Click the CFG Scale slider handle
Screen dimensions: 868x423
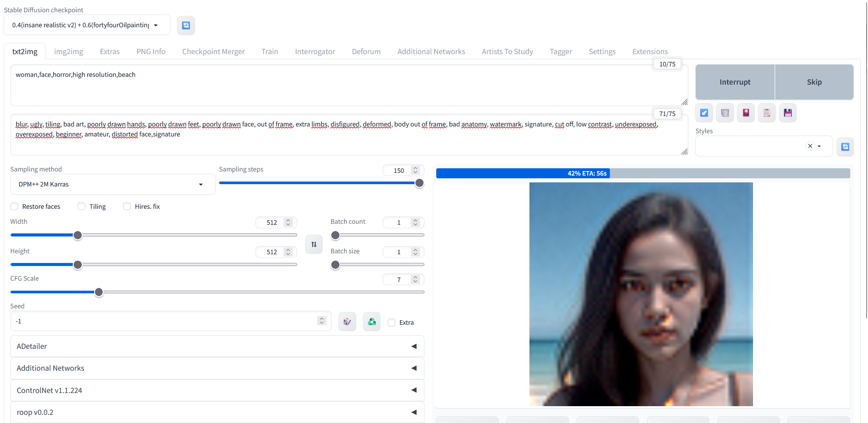(99, 292)
